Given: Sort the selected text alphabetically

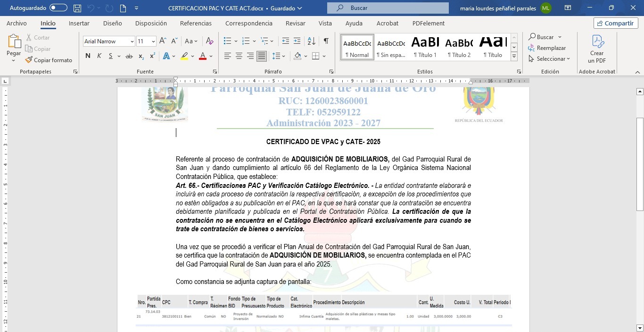Looking at the screenshot, I should (x=311, y=41).
